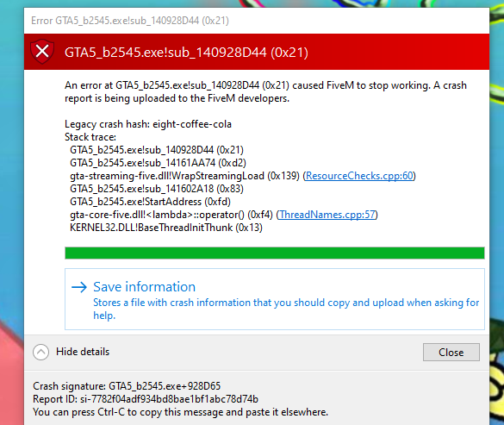
Task: Click the Report ID text line
Action: (x=146, y=399)
